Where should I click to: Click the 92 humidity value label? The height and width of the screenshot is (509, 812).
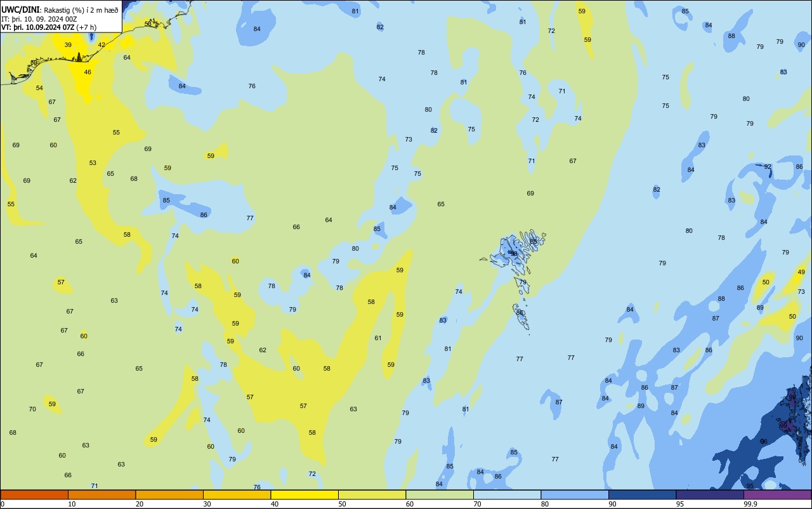768,167
